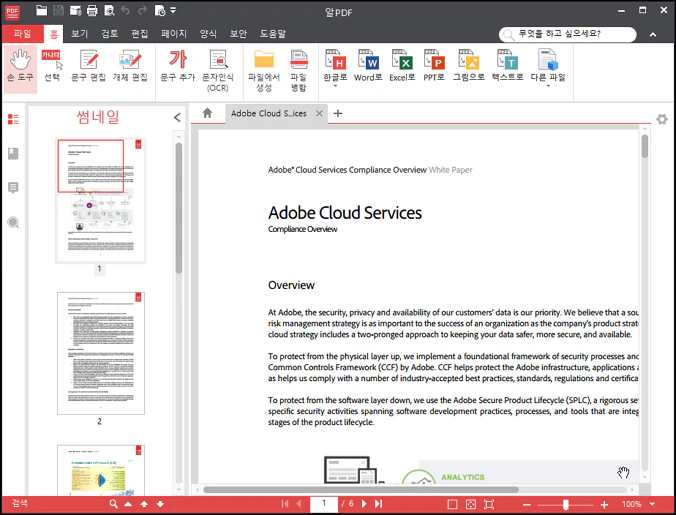Switch to the Security (보안) tab
Viewport: 676px width, 515px height.
coord(238,34)
